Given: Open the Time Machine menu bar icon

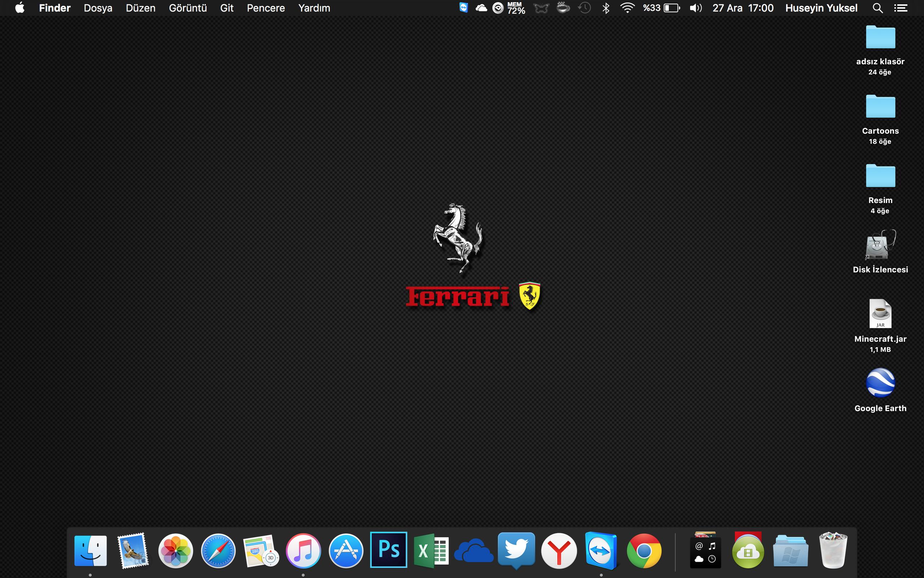Looking at the screenshot, I should point(584,8).
